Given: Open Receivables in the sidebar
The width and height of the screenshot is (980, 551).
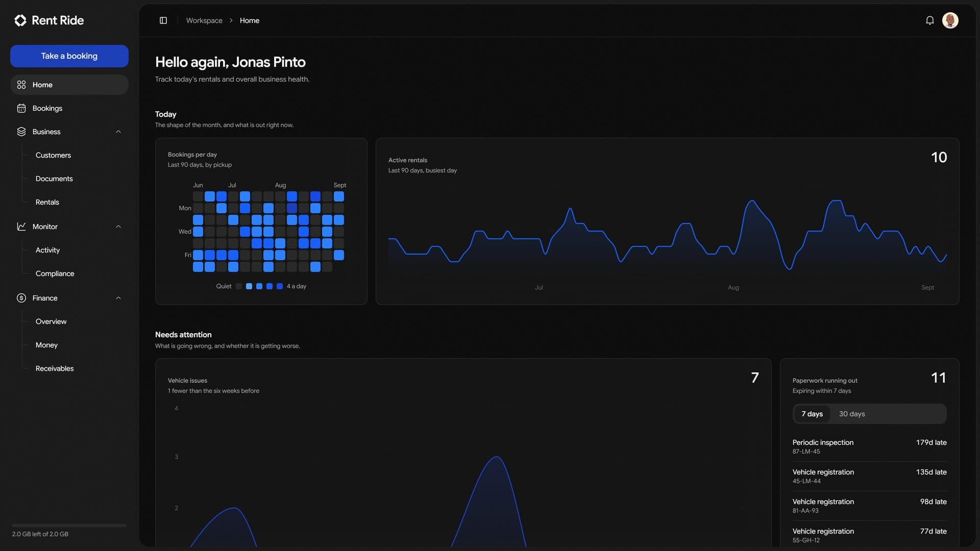Looking at the screenshot, I should tap(55, 368).
